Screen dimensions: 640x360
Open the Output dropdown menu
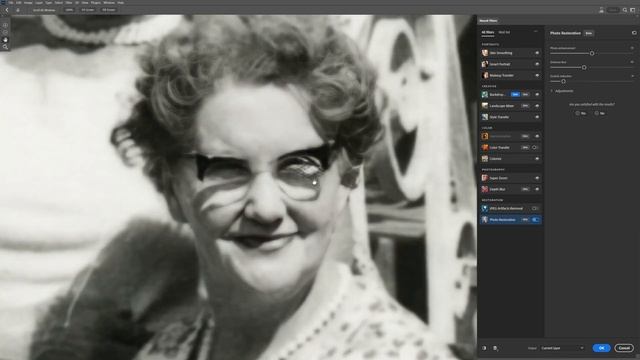tap(562, 348)
